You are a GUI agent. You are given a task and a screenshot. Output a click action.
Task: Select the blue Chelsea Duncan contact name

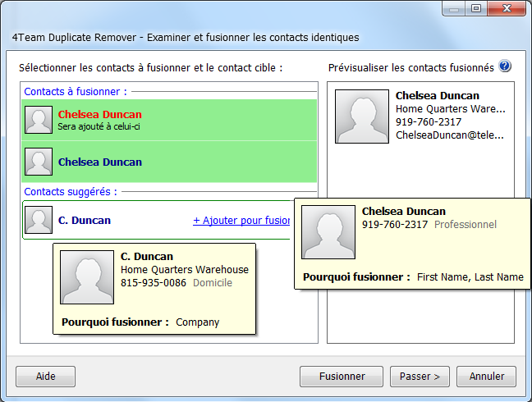point(99,162)
